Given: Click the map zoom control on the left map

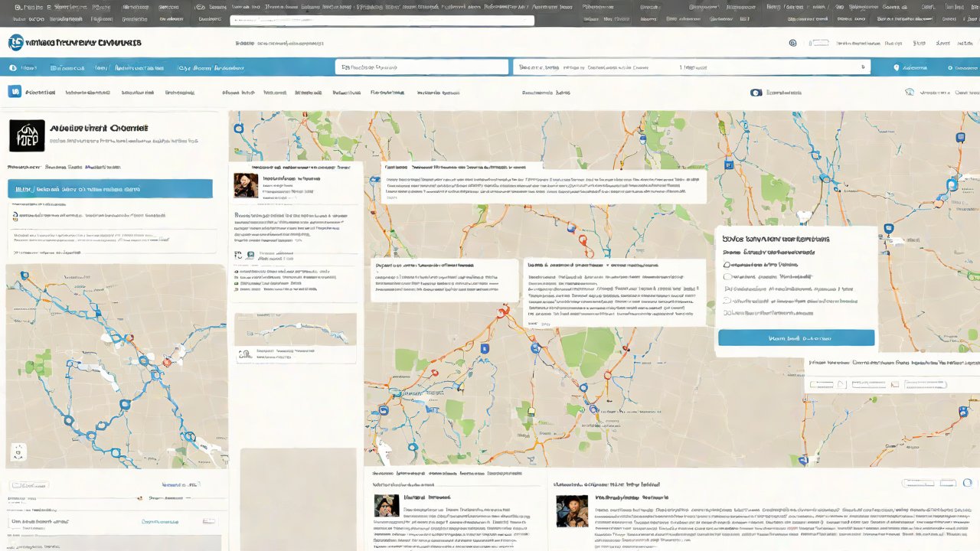Looking at the screenshot, I should click(18, 452).
